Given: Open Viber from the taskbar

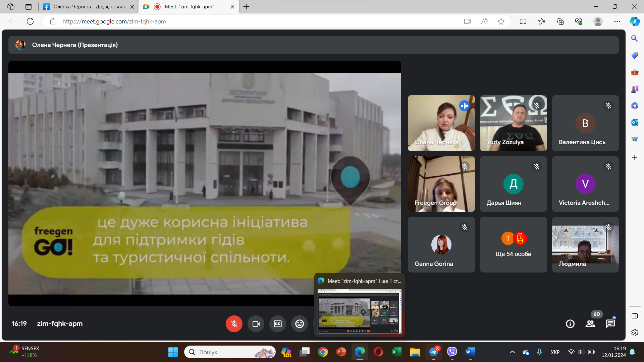Looking at the screenshot, I should pyautogui.click(x=452, y=352).
